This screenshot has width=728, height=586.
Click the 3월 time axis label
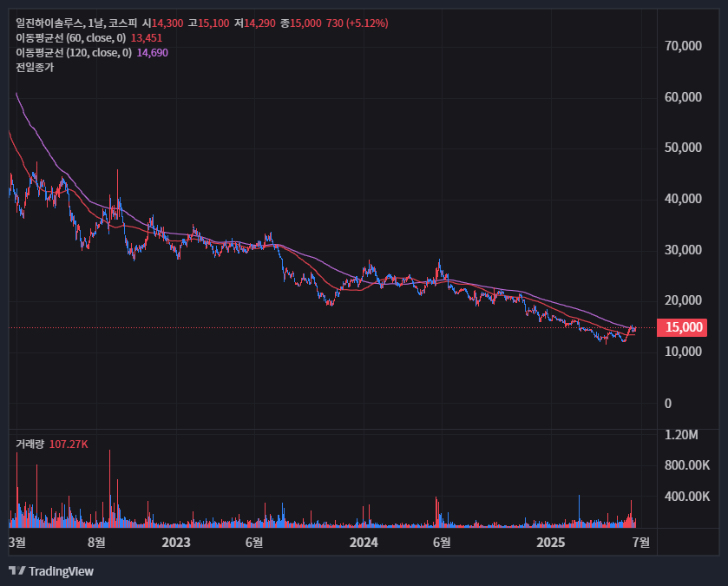pos(17,543)
